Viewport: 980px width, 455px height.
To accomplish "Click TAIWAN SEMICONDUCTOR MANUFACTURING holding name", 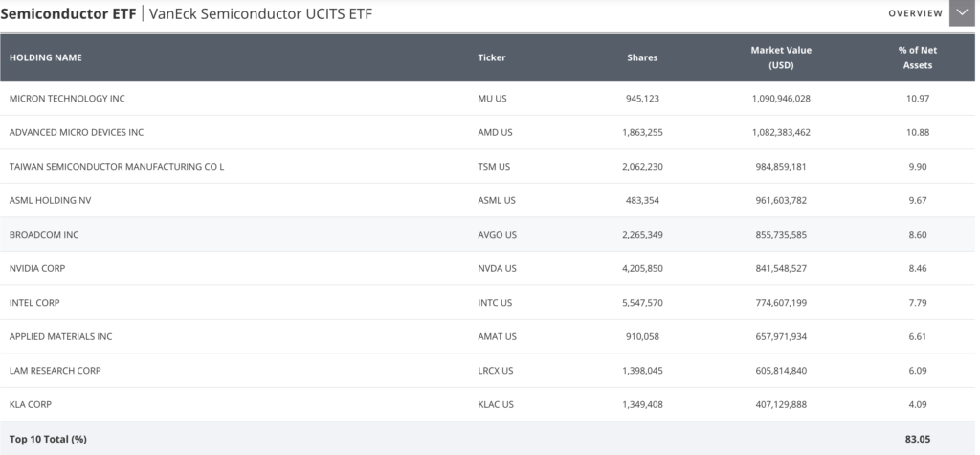I will (116, 167).
